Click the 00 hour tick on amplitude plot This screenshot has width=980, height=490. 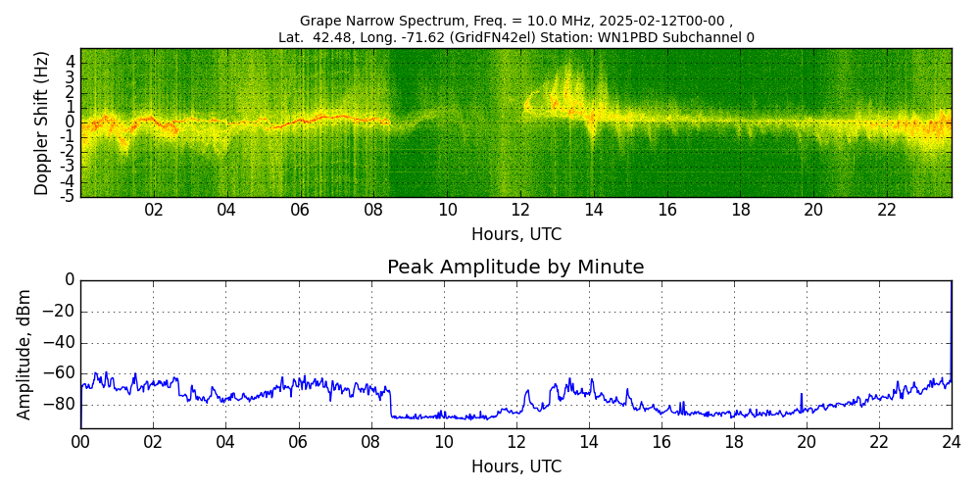tap(80, 442)
